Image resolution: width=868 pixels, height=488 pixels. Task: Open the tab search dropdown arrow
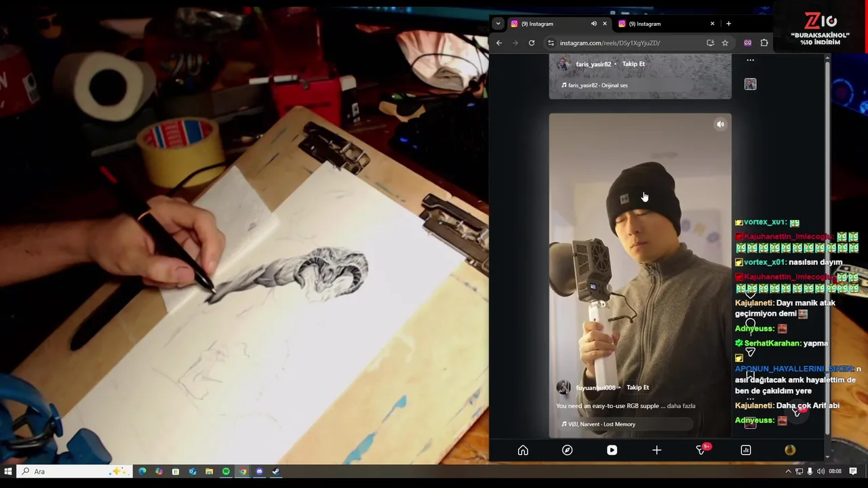(498, 24)
